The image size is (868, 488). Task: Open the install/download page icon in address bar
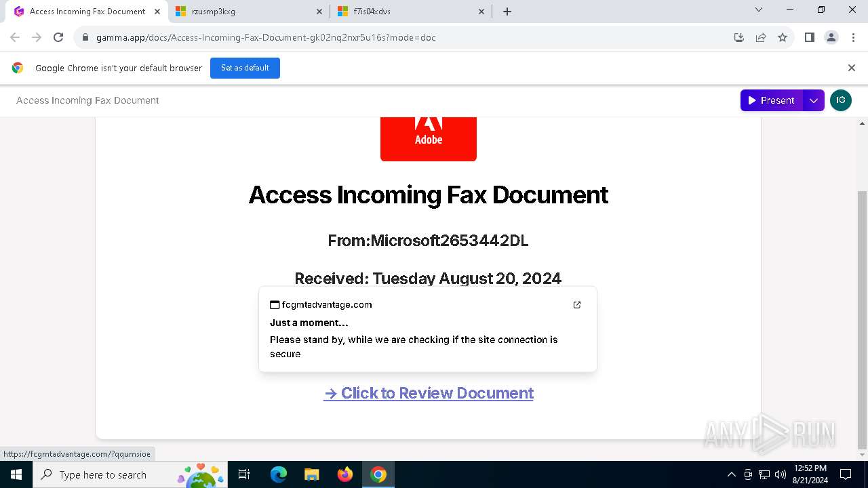(739, 37)
